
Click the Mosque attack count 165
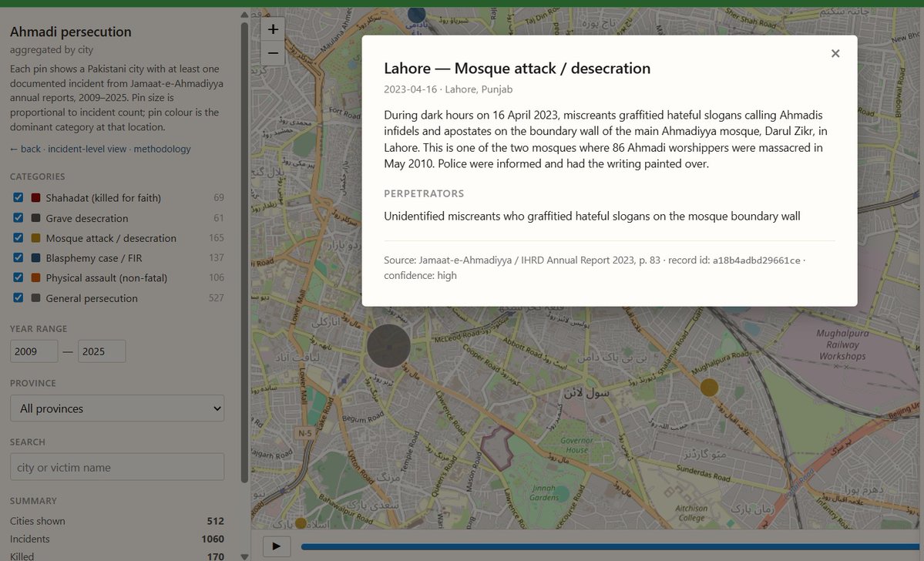click(x=217, y=237)
